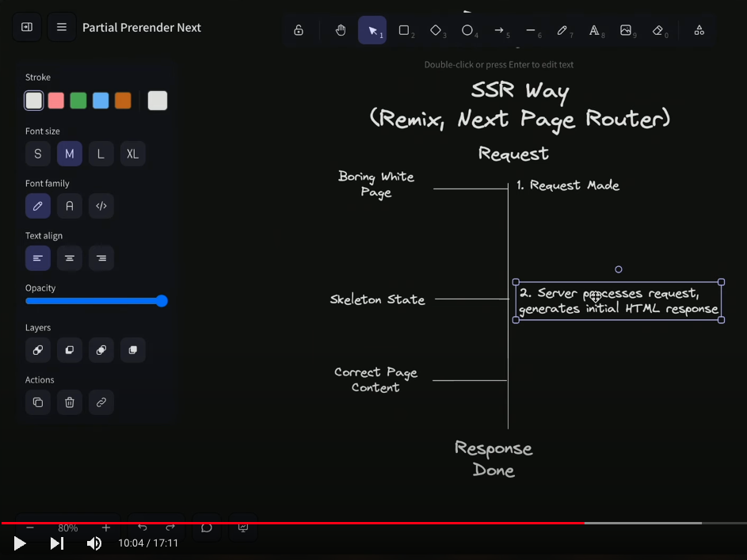Add a link to selected element
The width and height of the screenshot is (747, 560).
(101, 402)
